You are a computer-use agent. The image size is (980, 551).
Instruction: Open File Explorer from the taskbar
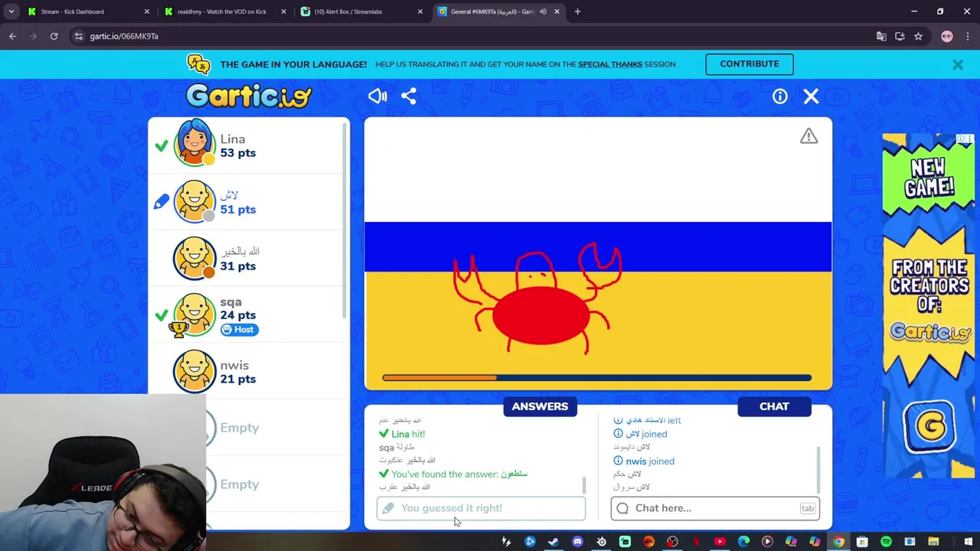[x=933, y=542]
